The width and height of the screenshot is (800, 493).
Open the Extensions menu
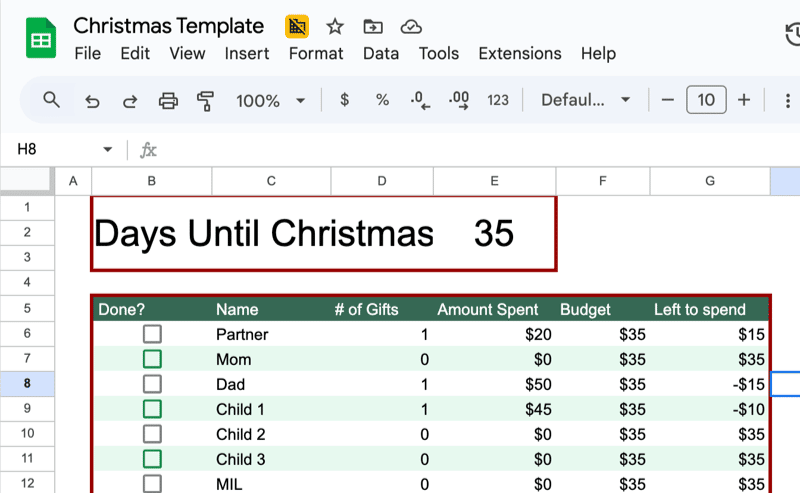[519, 54]
